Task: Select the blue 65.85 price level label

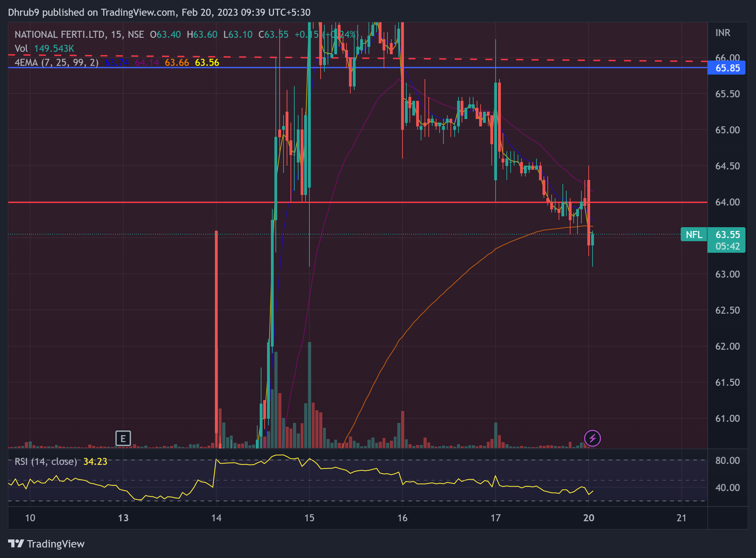Action: tap(727, 68)
